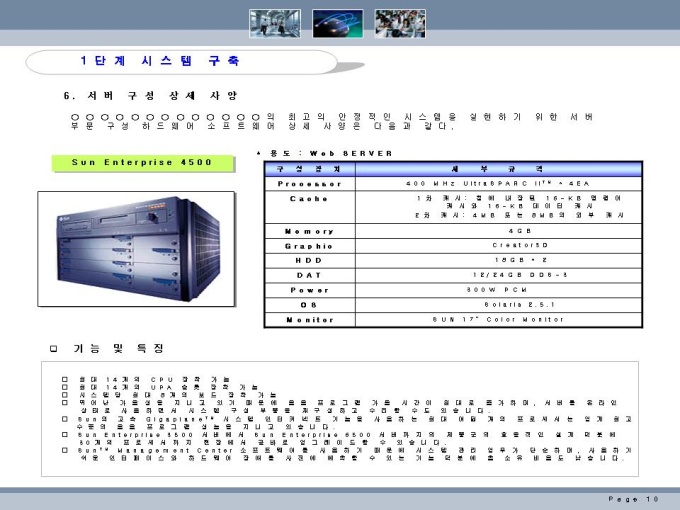Select the 'Cache' row label
This screenshot has height=510, width=680.
point(310,199)
